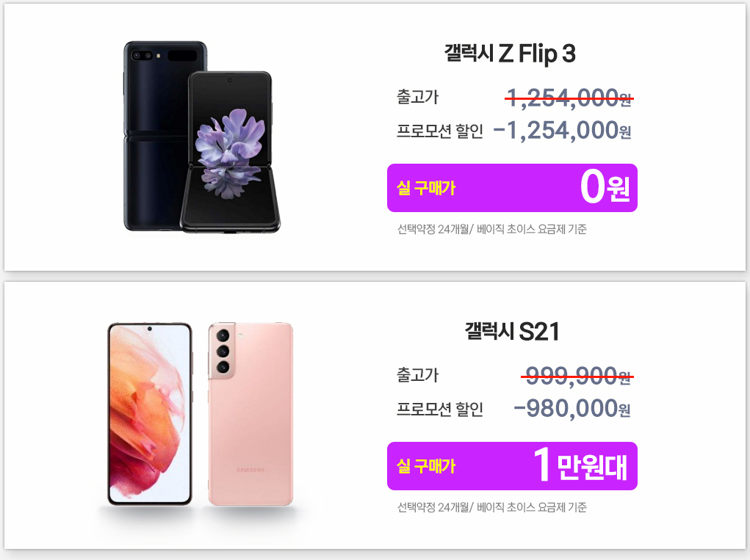Click the S21 프로모션 할인 label
Viewport: 750px width, 560px height.
tap(440, 409)
